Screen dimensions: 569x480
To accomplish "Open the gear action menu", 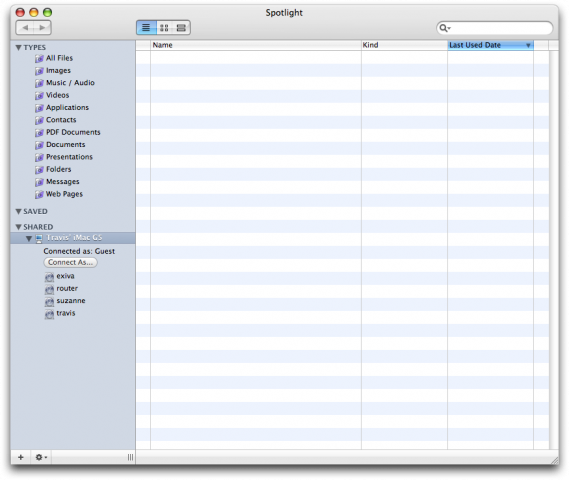I will (41, 457).
